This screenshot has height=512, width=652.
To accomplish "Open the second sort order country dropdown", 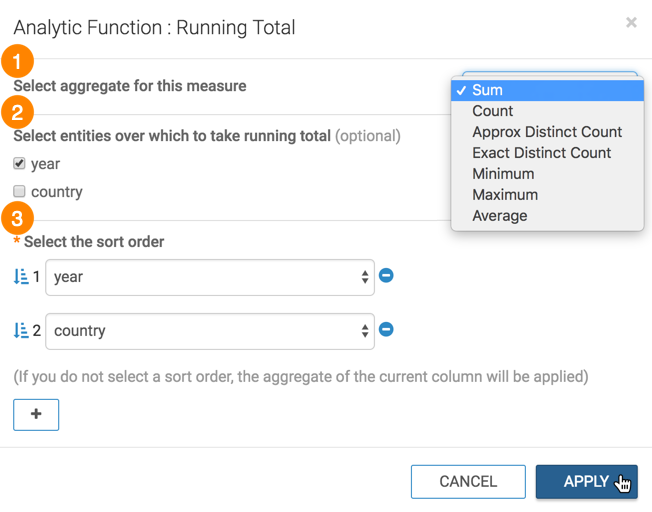I will coord(212,331).
